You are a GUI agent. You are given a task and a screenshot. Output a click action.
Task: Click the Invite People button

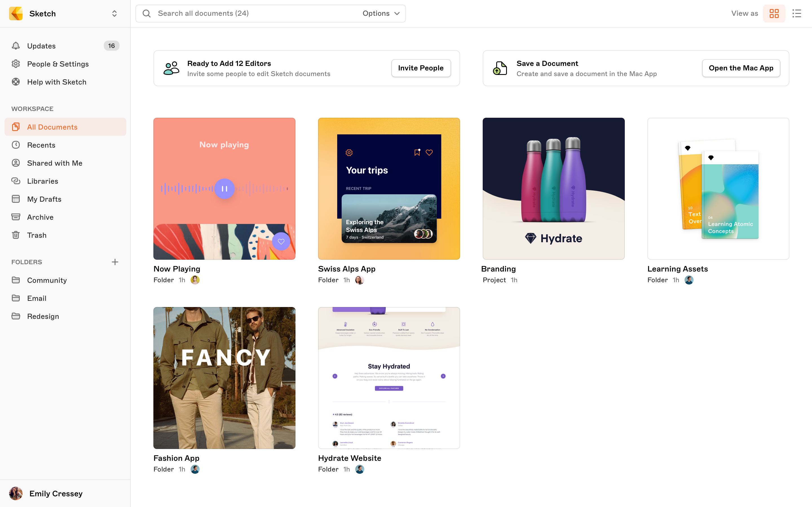pyautogui.click(x=421, y=68)
